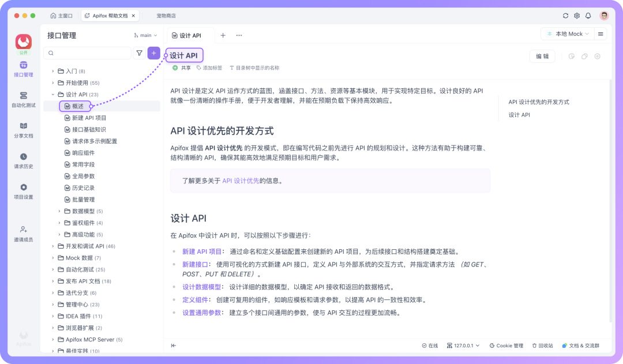Image resolution: width=623 pixels, height=364 pixels.
Task: Click the red Apifox project logo
Action: coord(24,42)
